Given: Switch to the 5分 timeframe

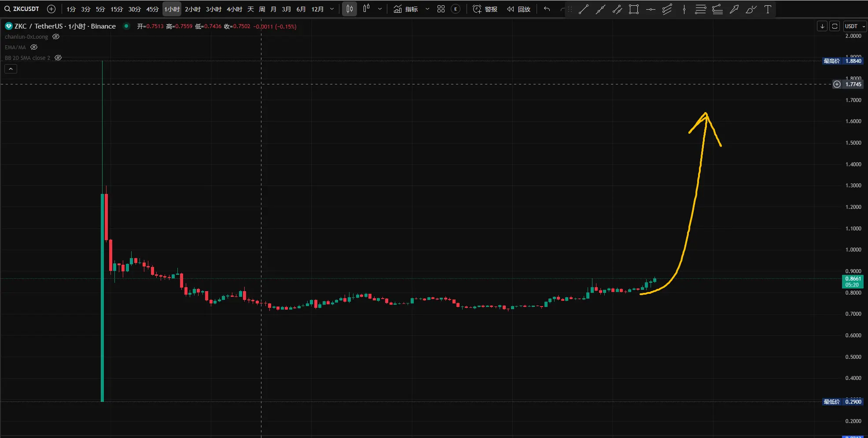Looking at the screenshot, I should pyautogui.click(x=100, y=9).
